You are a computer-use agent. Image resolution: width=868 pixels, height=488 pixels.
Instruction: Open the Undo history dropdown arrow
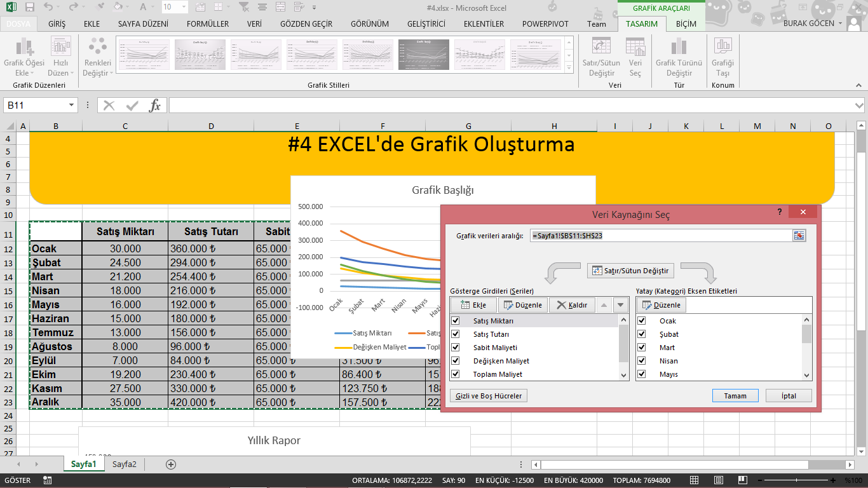click(59, 8)
